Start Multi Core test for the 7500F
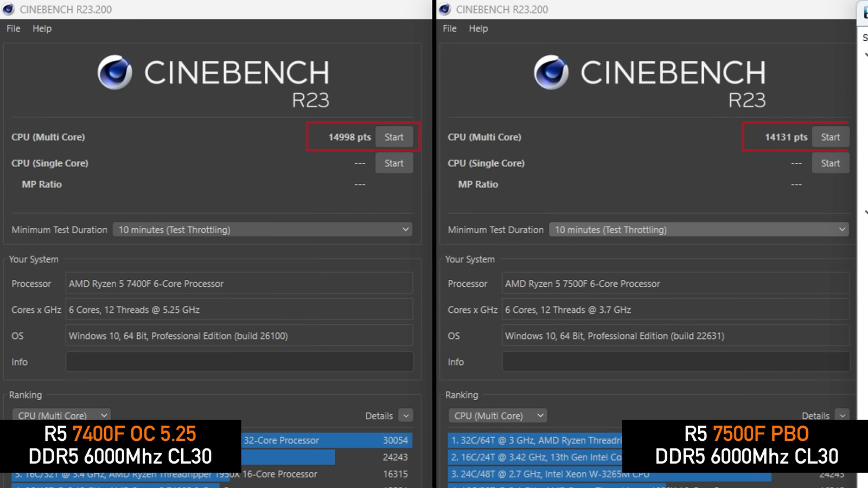This screenshot has width=868, height=488. coord(830,137)
